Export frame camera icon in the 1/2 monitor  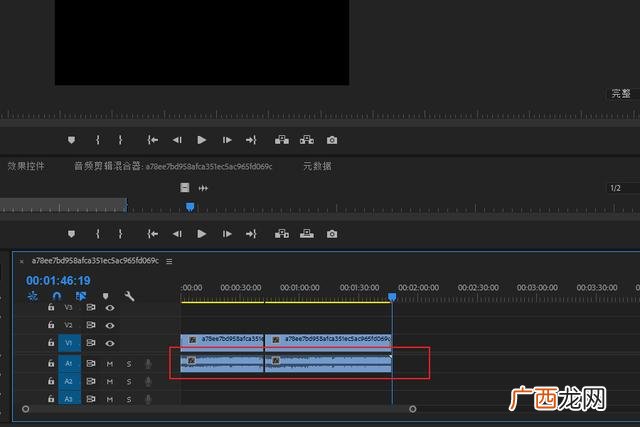[332, 234]
